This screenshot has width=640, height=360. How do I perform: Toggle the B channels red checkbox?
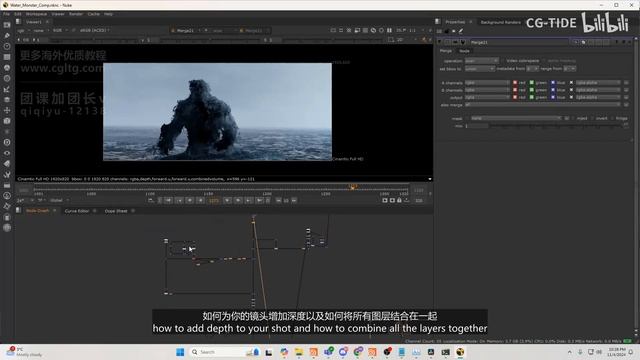pyautogui.click(x=515, y=90)
